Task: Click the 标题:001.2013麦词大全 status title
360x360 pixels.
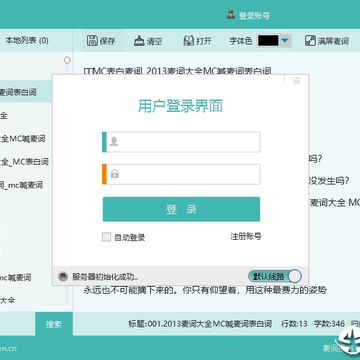Action: point(200,324)
